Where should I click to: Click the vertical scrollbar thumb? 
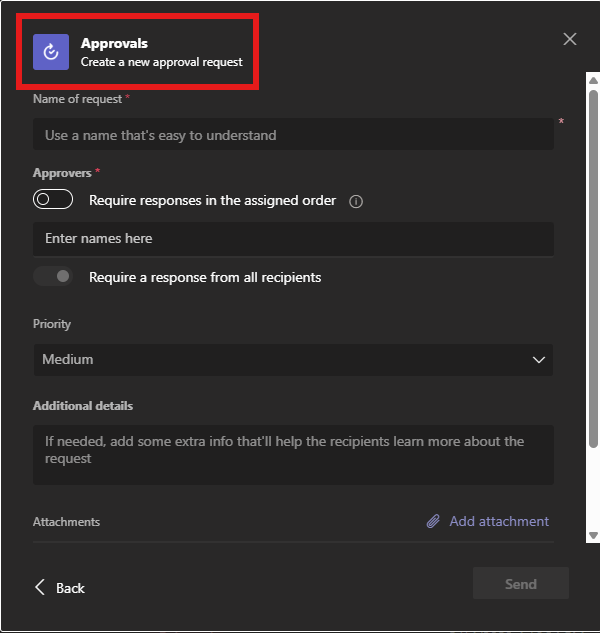pos(593,269)
